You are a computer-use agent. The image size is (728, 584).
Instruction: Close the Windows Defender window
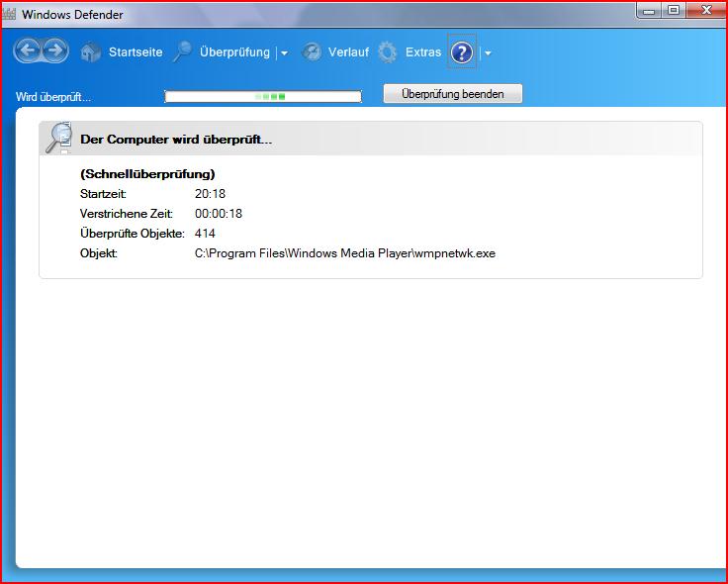click(706, 10)
